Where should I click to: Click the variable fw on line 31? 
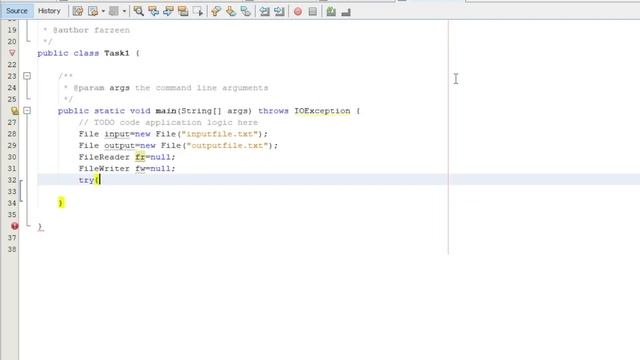(x=140, y=169)
